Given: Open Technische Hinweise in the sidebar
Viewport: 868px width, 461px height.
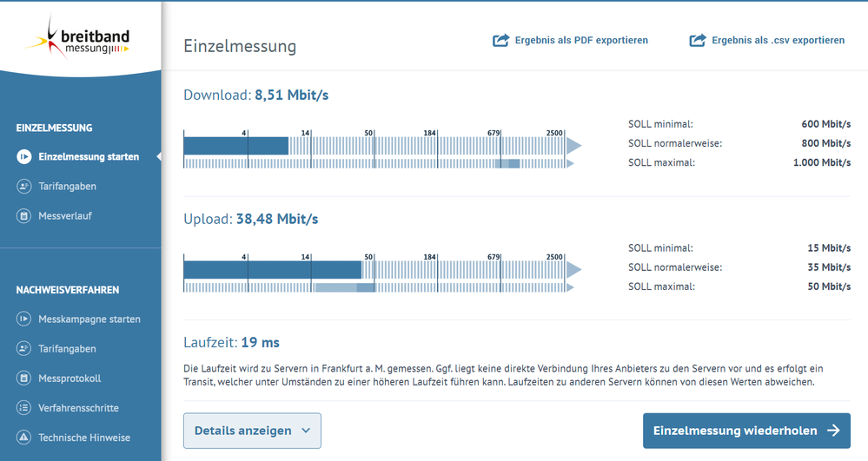Looking at the screenshot, I should pos(84,438).
